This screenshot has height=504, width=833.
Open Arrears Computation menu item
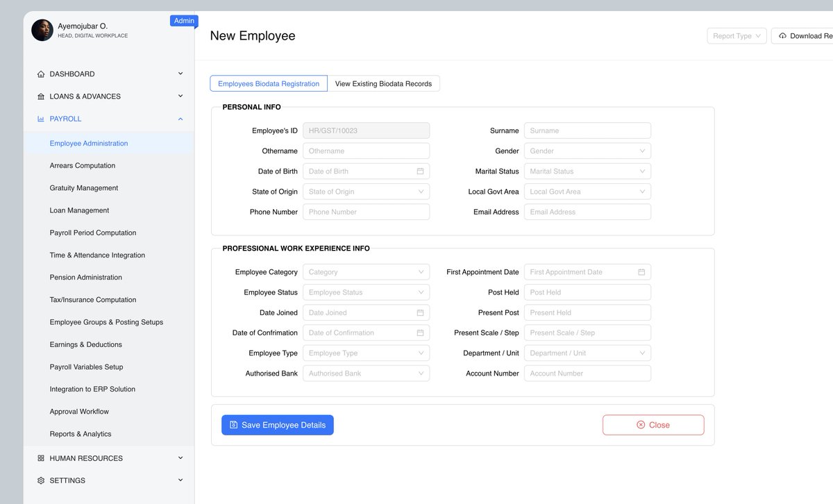click(x=109, y=166)
